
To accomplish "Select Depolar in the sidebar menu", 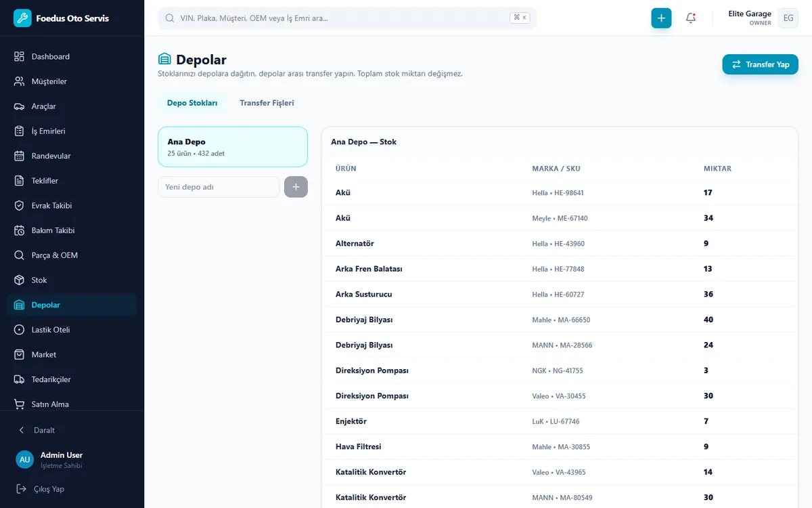I will 72,305.
